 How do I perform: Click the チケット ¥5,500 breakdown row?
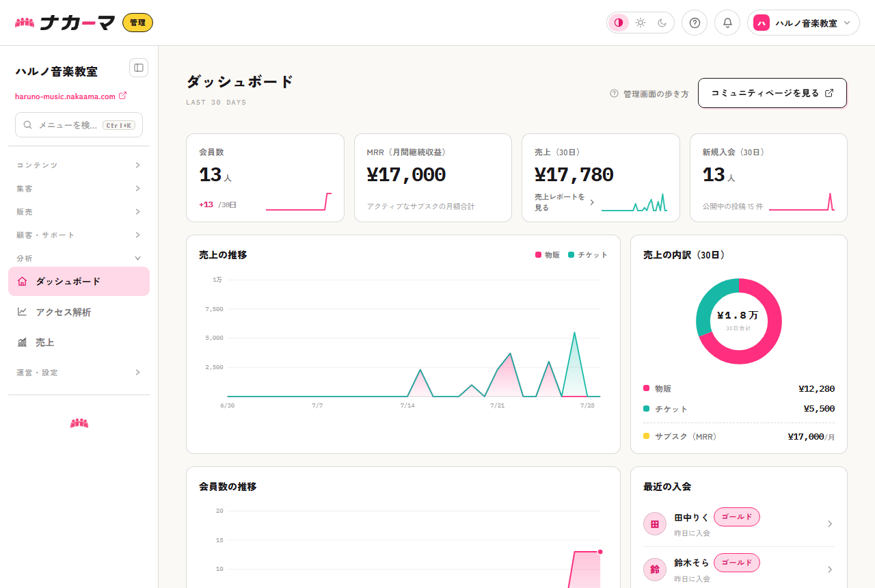(739, 409)
